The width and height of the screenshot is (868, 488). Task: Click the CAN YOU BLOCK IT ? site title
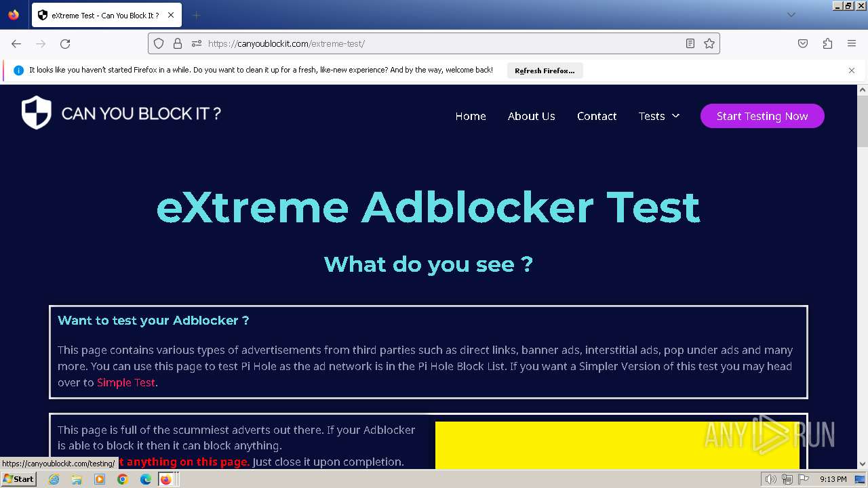[141, 113]
